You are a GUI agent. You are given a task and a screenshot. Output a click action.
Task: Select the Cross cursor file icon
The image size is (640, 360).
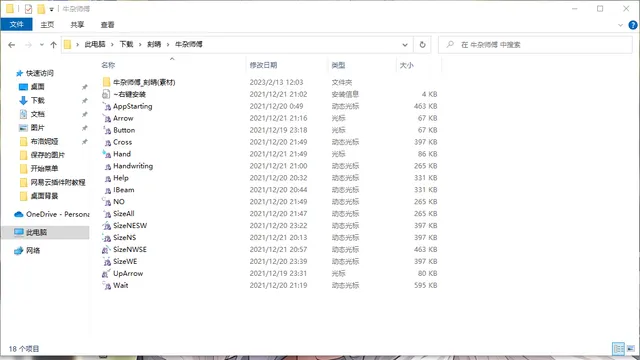(x=107, y=142)
